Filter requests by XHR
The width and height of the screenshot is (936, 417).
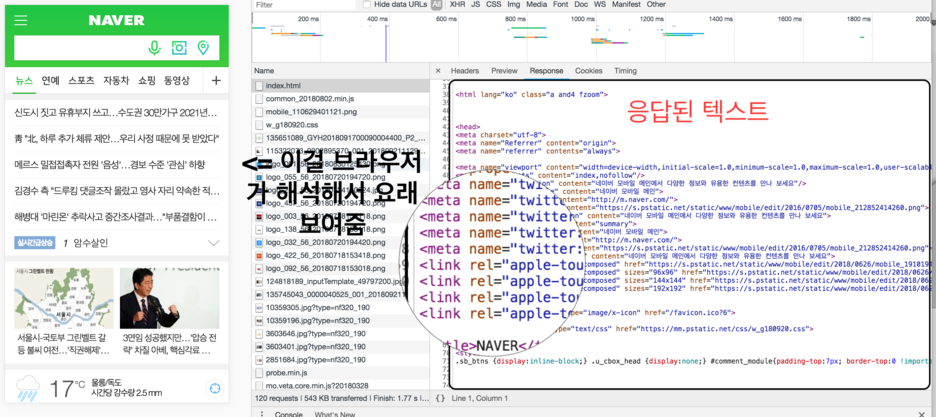[x=457, y=4]
